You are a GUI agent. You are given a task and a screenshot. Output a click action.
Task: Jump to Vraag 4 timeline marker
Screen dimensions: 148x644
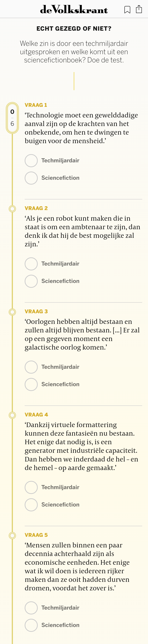tap(12, 415)
